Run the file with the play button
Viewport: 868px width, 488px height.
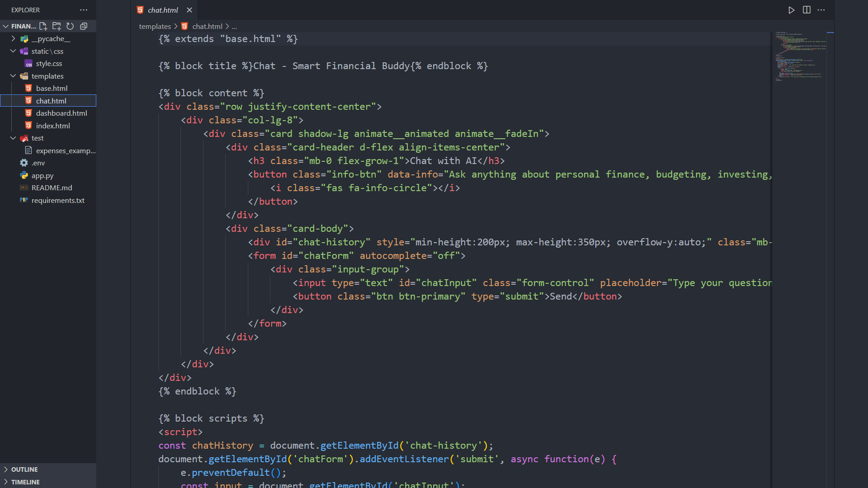coord(791,10)
